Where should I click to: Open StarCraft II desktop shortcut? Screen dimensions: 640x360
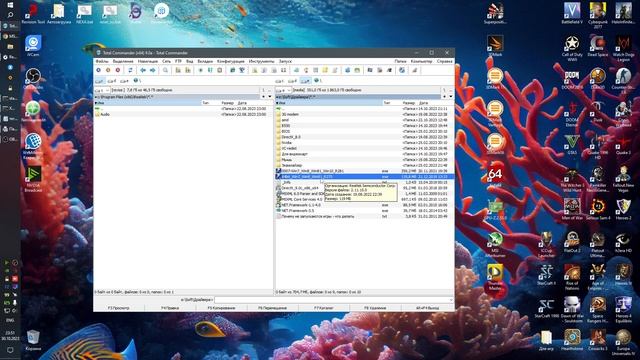click(x=546, y=274)
